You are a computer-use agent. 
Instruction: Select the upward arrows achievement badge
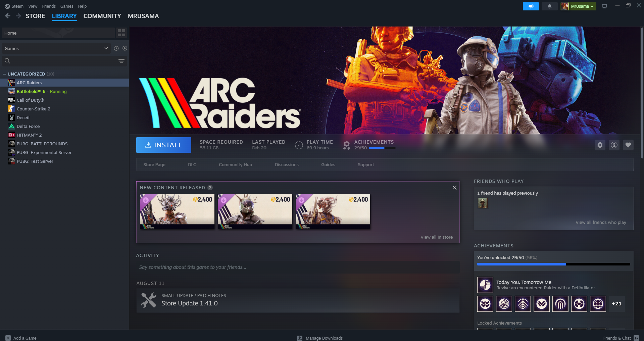[x=523, y=304]
